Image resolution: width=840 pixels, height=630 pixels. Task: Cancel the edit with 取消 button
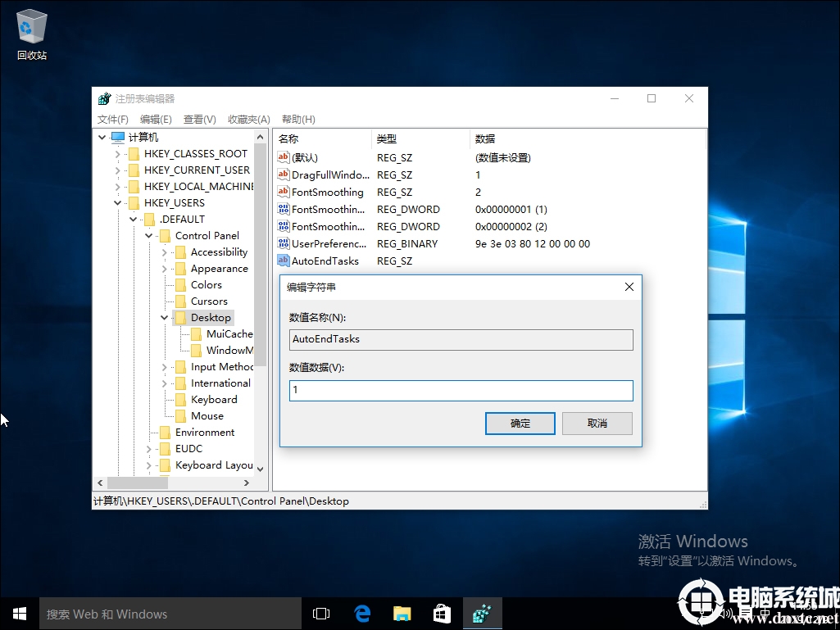point(597,424)
